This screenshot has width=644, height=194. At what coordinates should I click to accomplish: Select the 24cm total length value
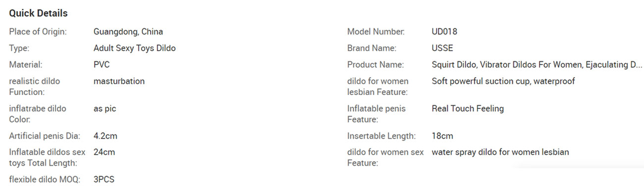click(x=104, y=152)
